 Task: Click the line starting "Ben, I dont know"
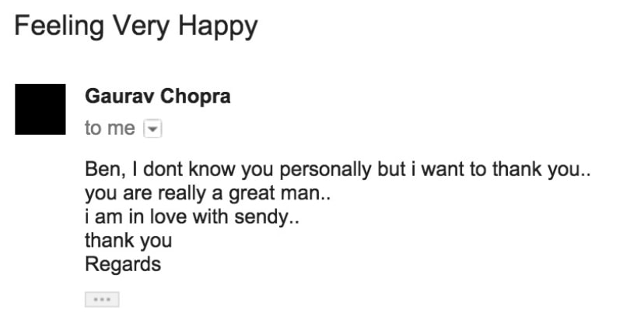(338, 170)
